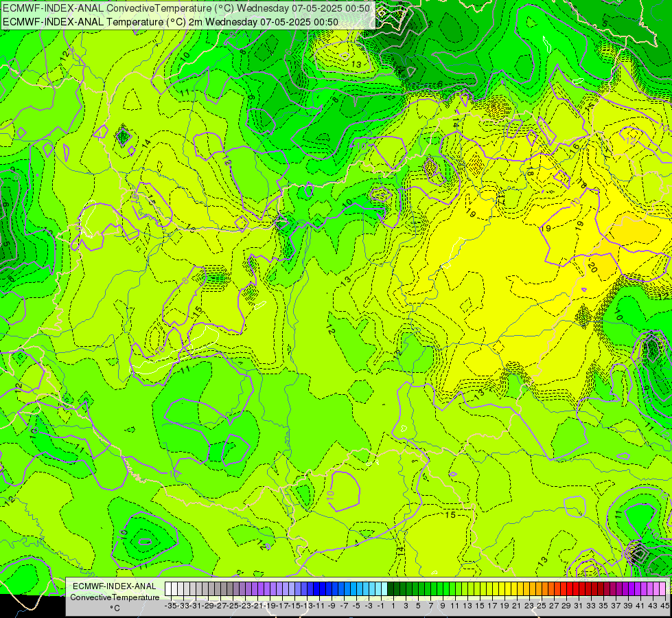Click the °C unit label in legend
This screenshot has height=618, width=672.
click(115, 608)
